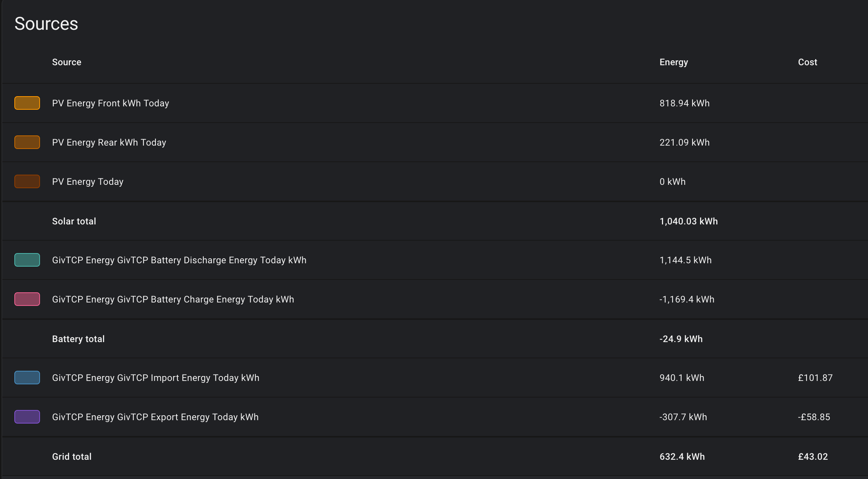Click the teal Battery Discharge color swatch
The image size is (868, 479).
coord(27,260)
